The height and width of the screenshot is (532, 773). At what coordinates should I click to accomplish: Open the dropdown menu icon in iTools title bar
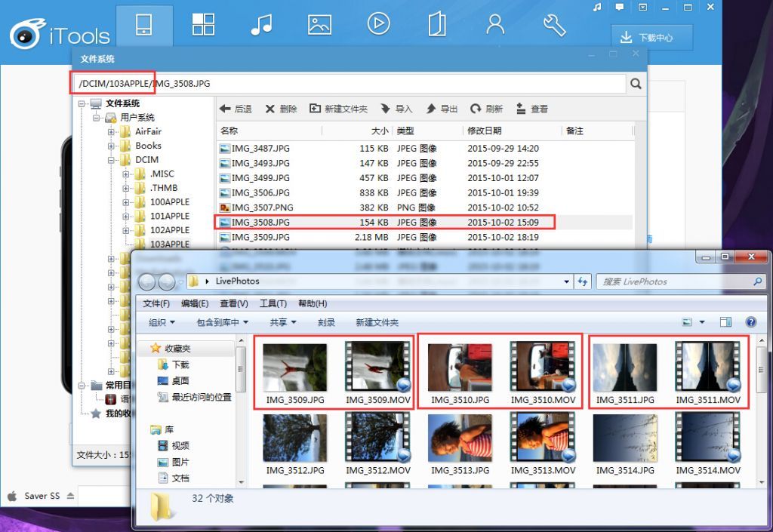643,7
